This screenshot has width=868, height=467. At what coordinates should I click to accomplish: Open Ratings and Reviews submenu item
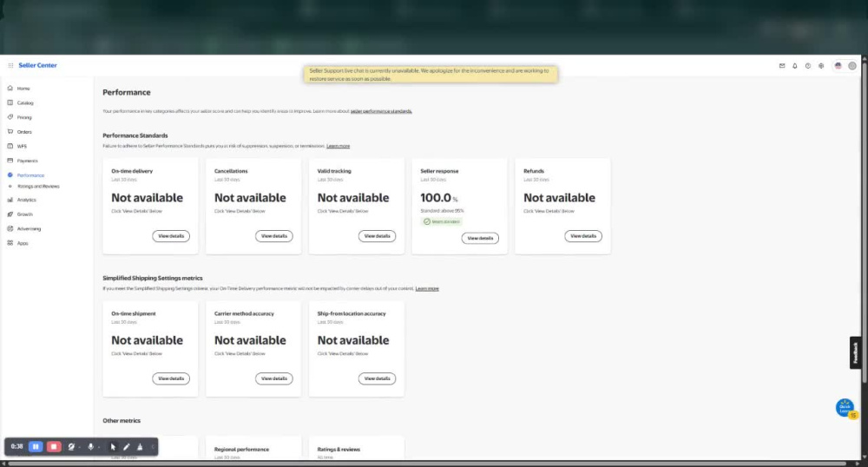(38, 187)
